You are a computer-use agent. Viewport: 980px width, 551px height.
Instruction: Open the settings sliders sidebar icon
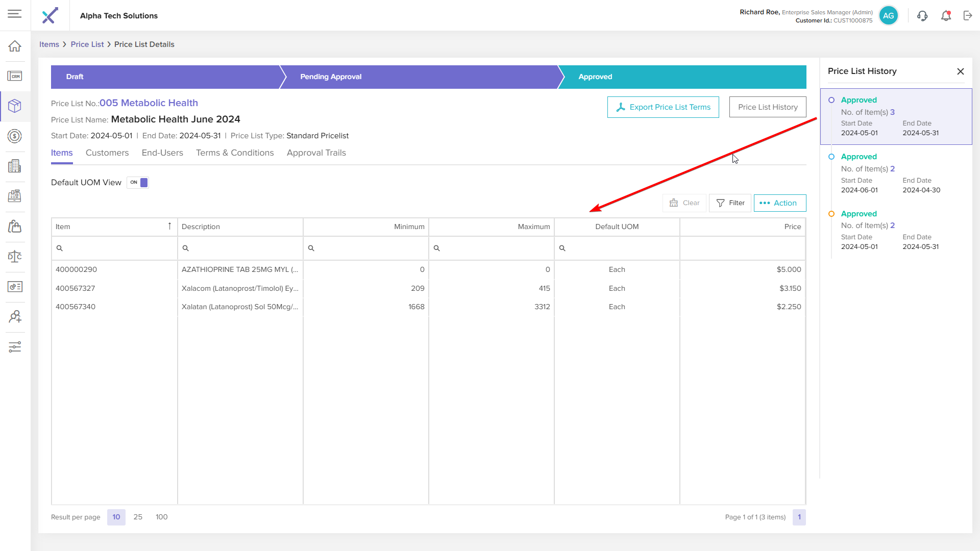(x=15, y=347)
